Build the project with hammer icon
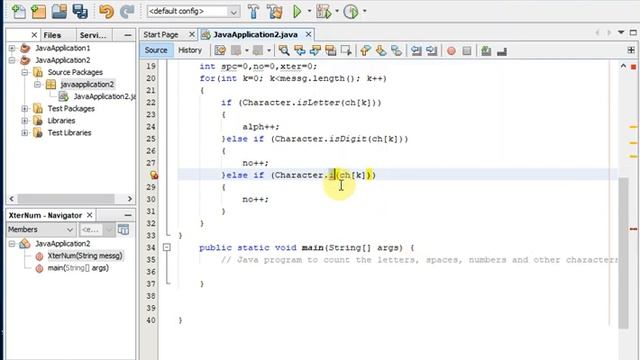This screenshot has height=360, width=640. pyautogui.click(x=253, y=11)
